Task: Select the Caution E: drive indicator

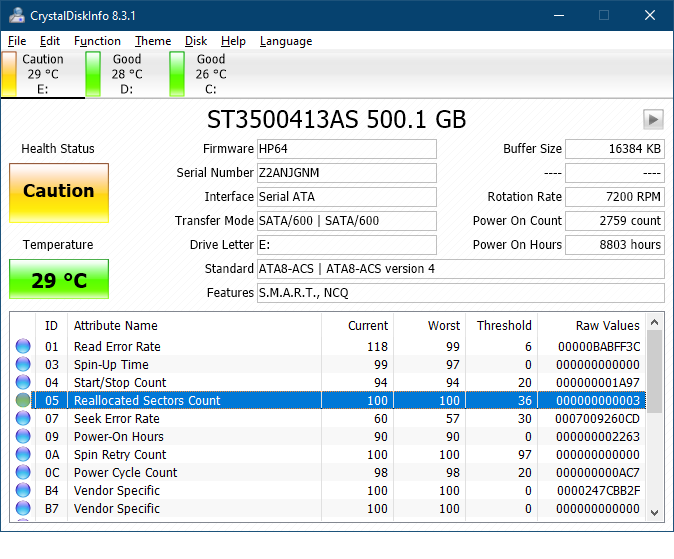Action: [9, 74]
